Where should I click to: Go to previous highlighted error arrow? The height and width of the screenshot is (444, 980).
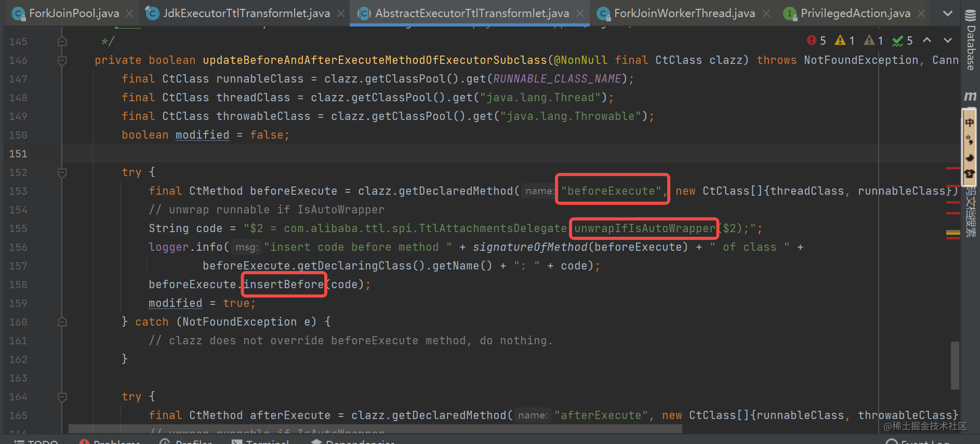tap(927, 41)
